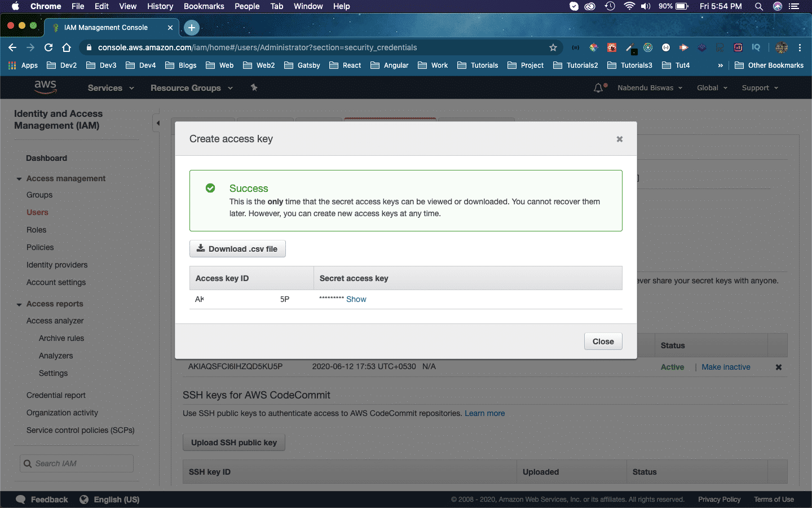Open the Services dropdown
The height and width of the screenshot is (508, 812).
[111, 88]
